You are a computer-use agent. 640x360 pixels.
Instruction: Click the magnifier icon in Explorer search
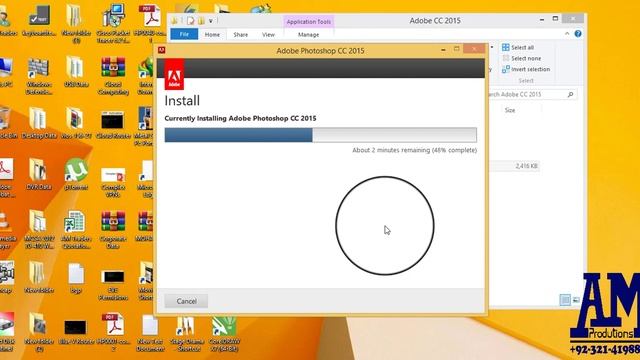point(570,94)
